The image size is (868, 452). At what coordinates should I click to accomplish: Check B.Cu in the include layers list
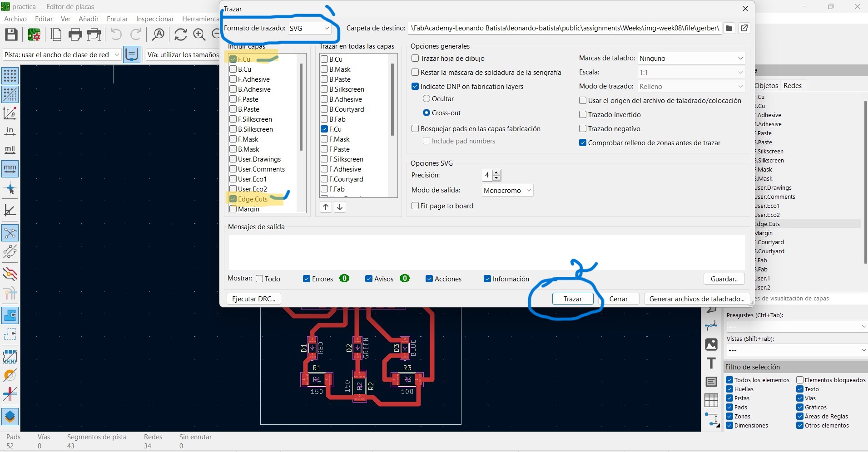tap(233, 69)
